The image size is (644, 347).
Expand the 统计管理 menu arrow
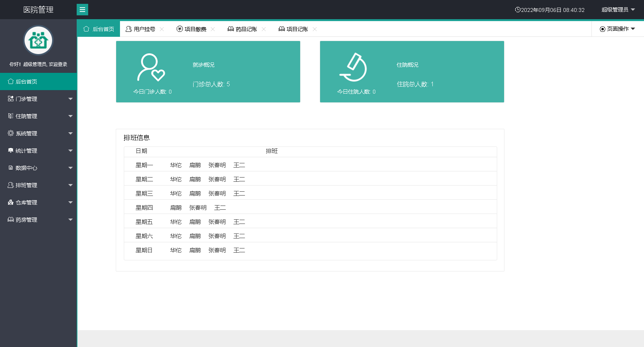(71, 151)
